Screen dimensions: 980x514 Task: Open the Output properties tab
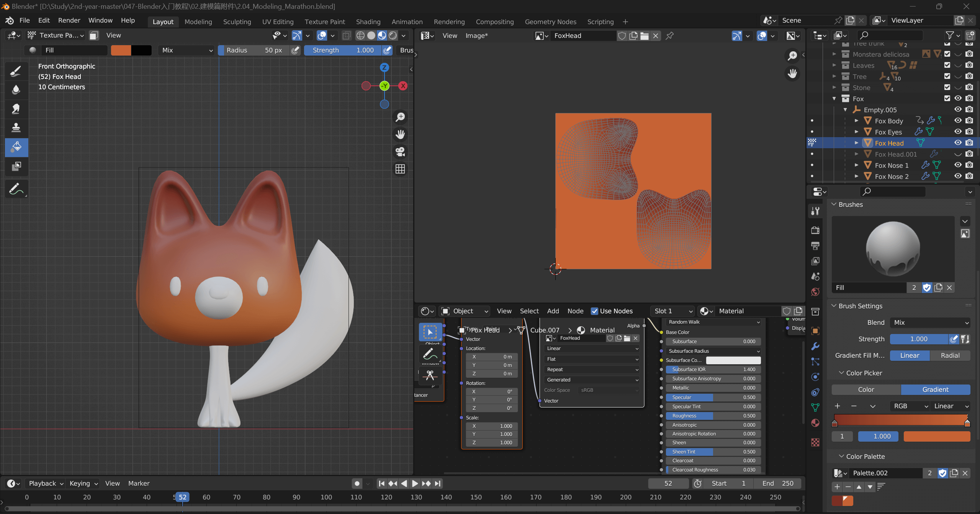(x=815, y=246)
